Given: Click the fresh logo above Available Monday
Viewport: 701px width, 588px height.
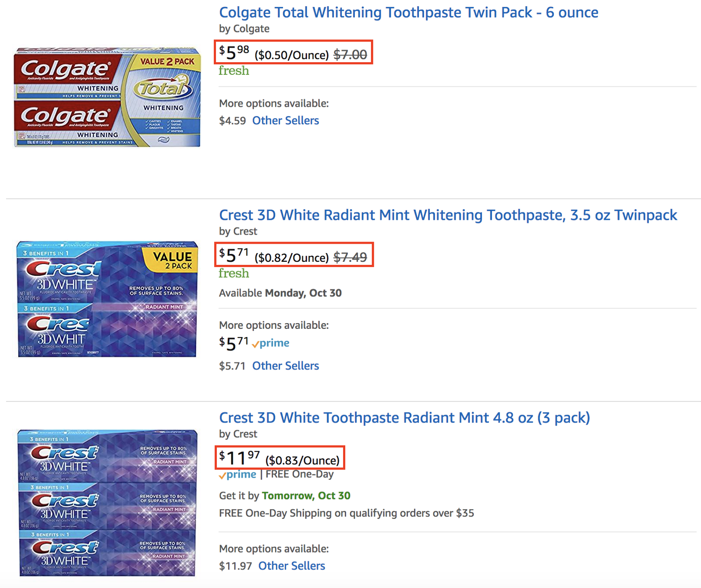Looking at the screenshot, I should [234, 273].
